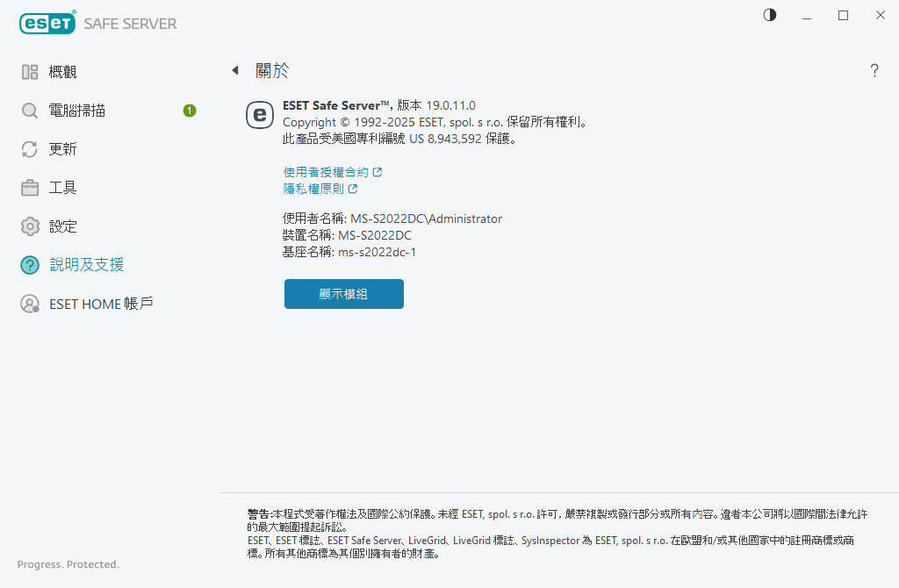899x588 pixels.
Task: Click the 設定 gear icon
Action: pyautogui.click(x=29, y=226)
